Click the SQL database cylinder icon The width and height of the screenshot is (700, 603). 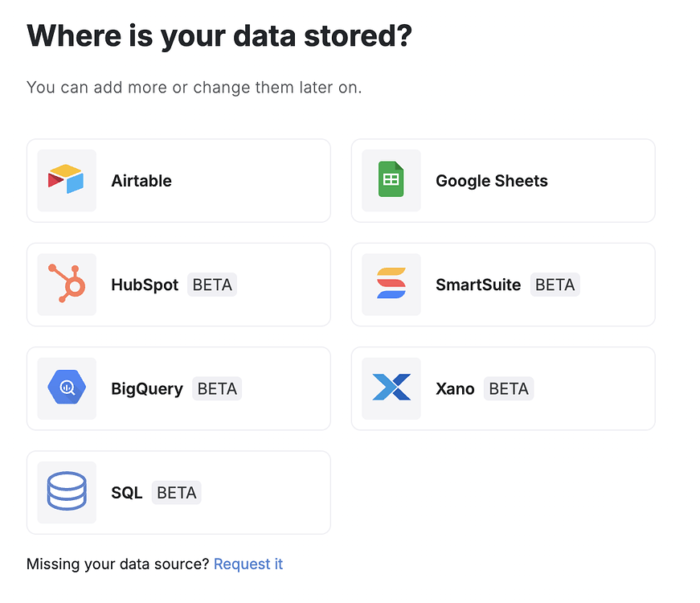[x=67, y=491]
